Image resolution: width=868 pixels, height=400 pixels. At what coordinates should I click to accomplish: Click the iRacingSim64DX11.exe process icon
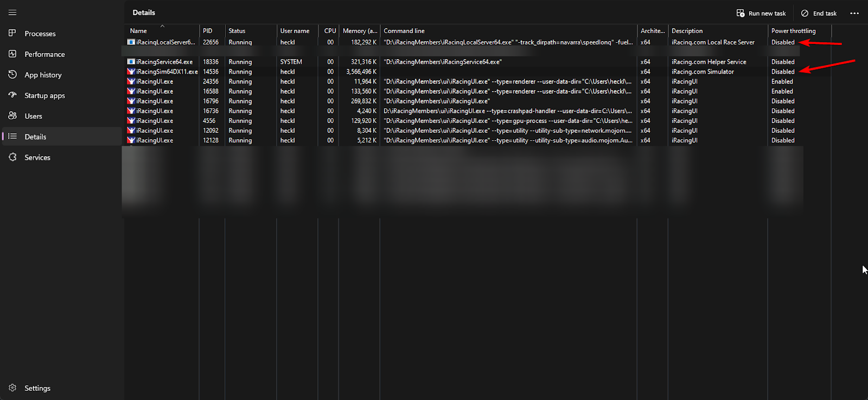pyautogui.click(x=131, y=72)
